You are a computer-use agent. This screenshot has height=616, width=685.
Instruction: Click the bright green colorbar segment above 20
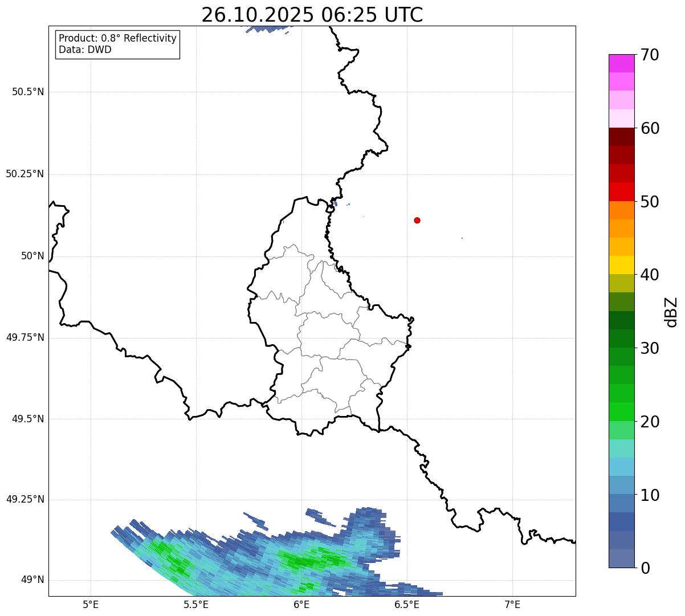click(x=622, y=412)
